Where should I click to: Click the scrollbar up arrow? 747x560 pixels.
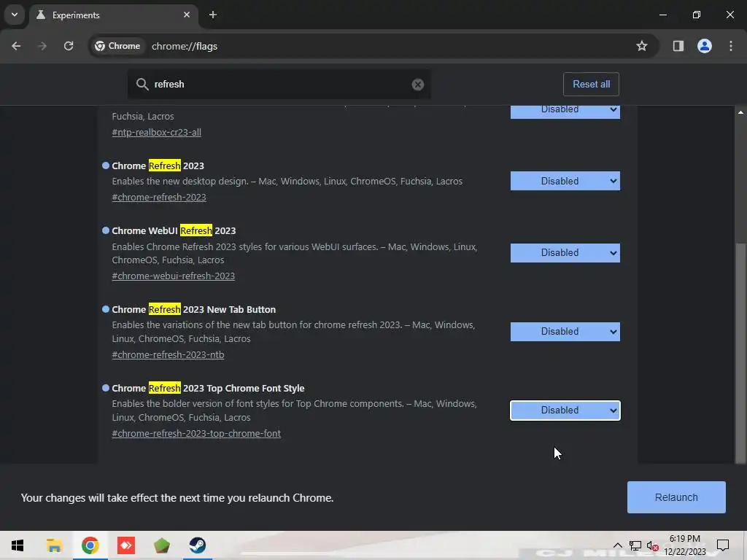[x=740, y=112]
